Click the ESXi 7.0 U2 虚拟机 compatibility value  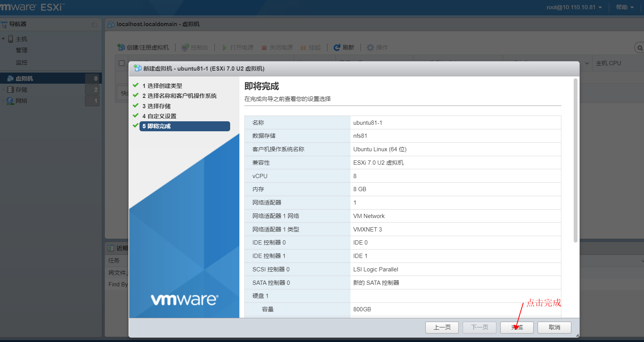pos(378,163)
